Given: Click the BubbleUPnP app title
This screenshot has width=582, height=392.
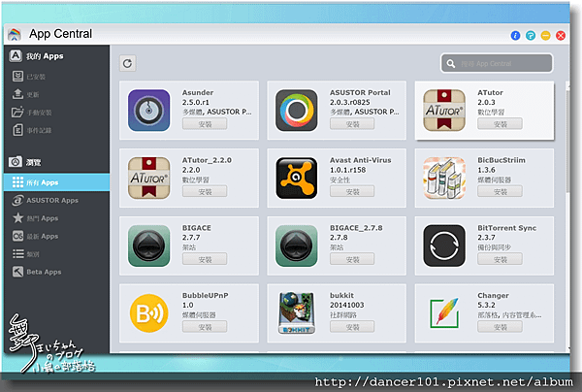Looking at the screenshot, I should click(206, 296).
